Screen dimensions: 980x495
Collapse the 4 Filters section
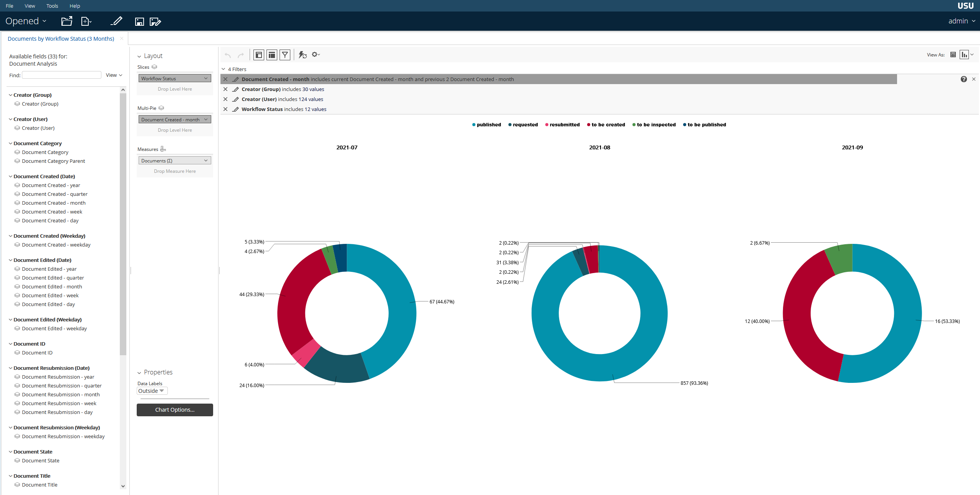(223, 69)
